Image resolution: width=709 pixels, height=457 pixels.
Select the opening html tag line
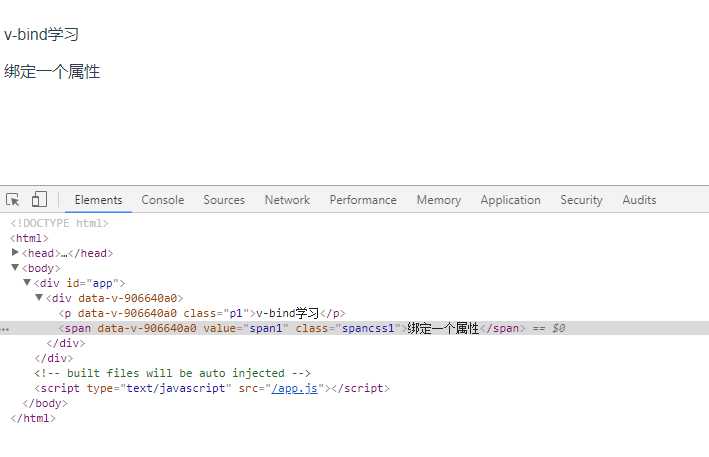[29, 238]
